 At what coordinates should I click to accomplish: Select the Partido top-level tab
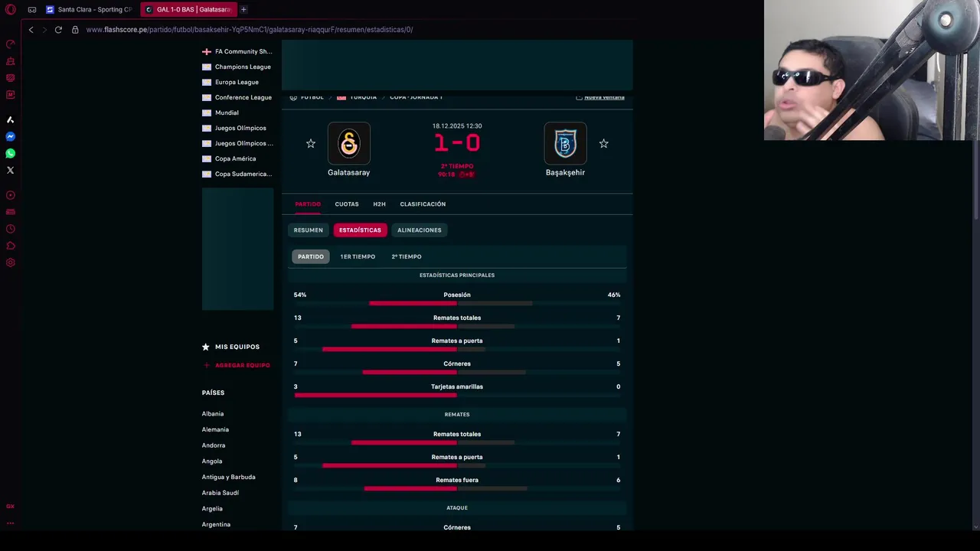[x=308, y=204]
